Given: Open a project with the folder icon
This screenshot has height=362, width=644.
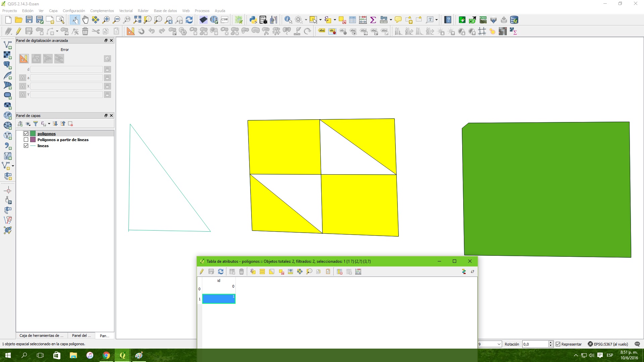Looking at the screenshot, I should [19, 20].
